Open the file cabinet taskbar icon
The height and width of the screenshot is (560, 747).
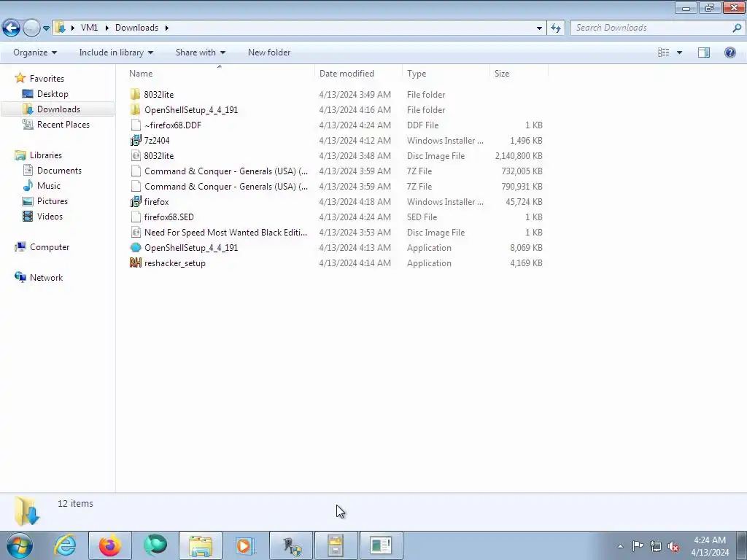pyautogui.click(x=336, y=545)
